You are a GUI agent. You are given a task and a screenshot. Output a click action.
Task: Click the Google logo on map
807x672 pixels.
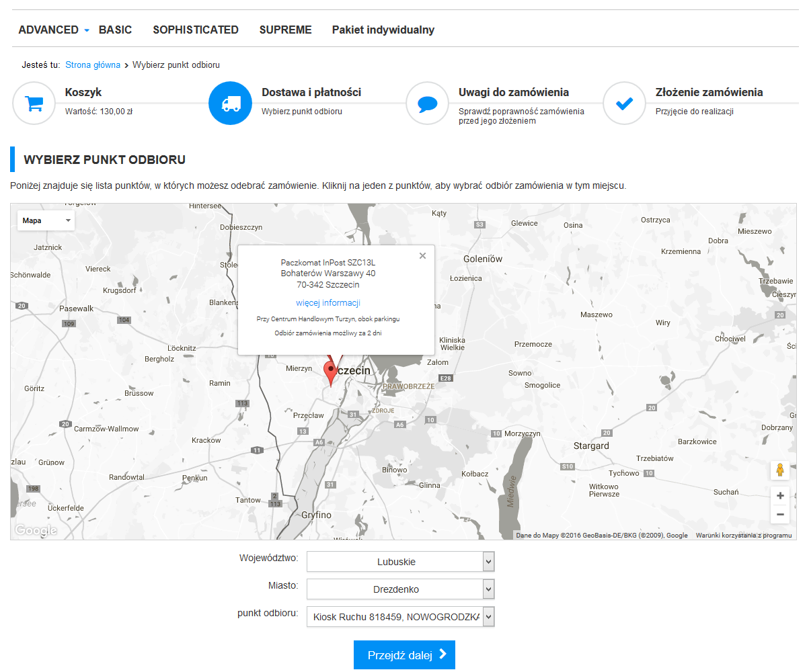pyautogui.click(x=36, y=530)
